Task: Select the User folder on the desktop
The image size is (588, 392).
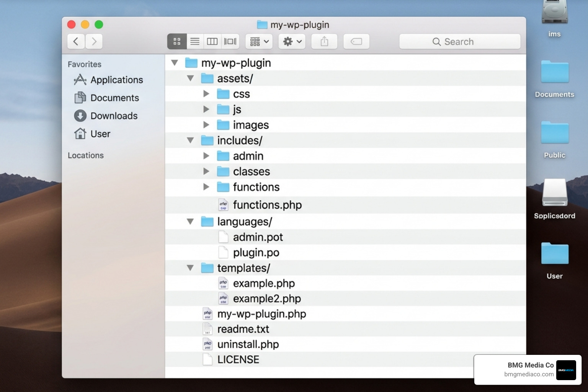Action: (x=555, y=253)
